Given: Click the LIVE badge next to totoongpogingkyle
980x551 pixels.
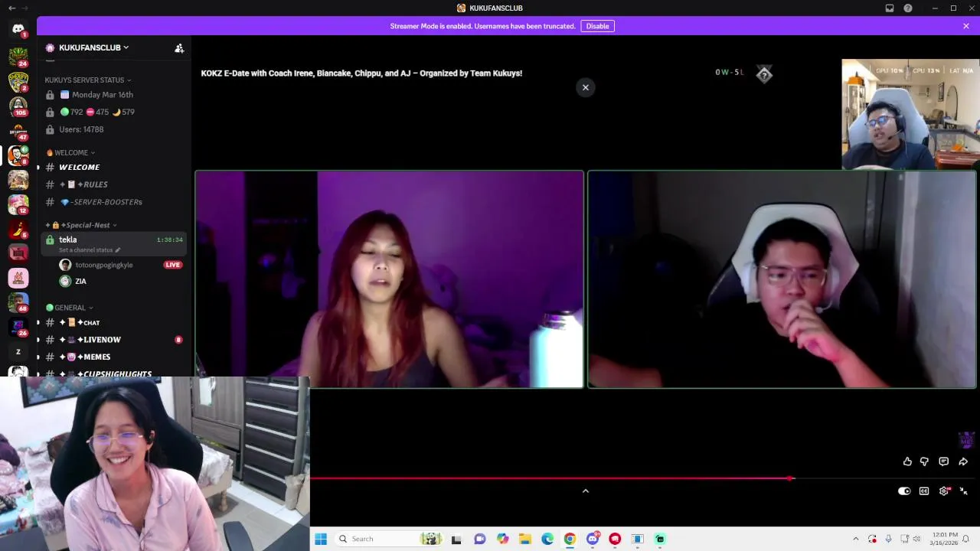Looking at the screenshot, I should pyautogui.click(x=172, y=265).
